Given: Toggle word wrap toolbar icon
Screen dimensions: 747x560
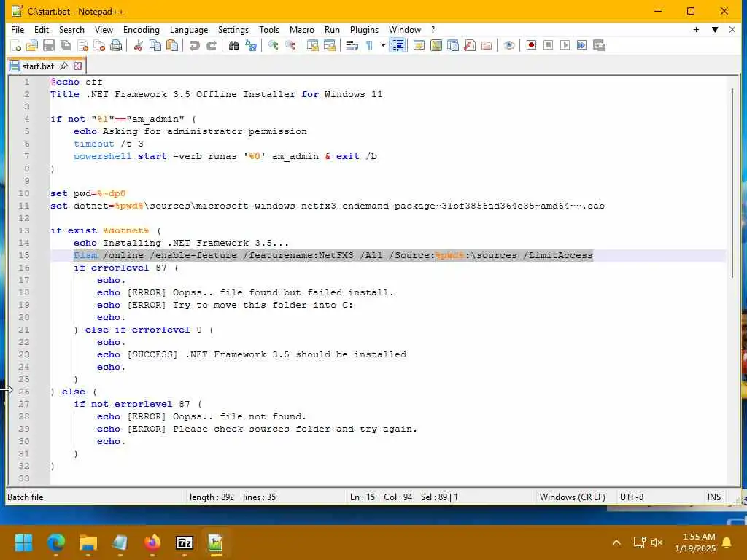Looking at the screenshot, I should click(x=352, y=46).
